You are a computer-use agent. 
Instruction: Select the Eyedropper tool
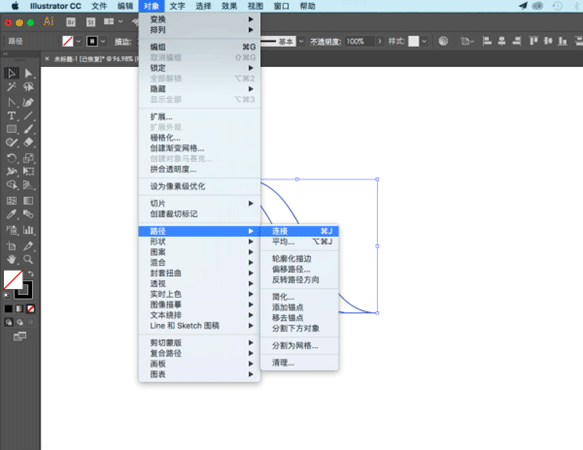(x=12, y=214)
